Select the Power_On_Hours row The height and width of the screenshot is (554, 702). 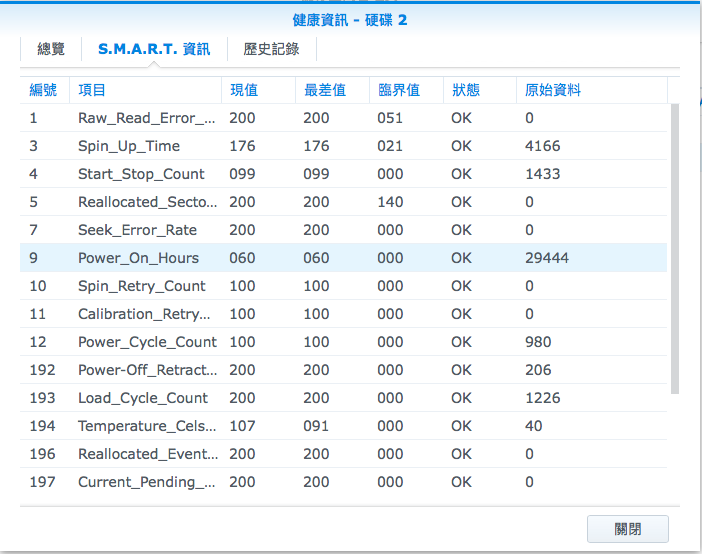343,258
